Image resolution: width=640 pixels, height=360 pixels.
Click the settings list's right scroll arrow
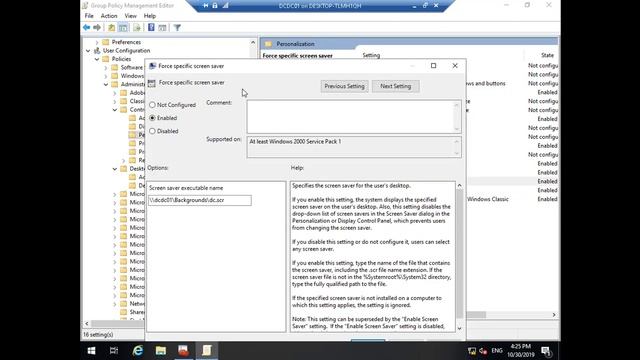pyautogui.click(x=554, y=315)
